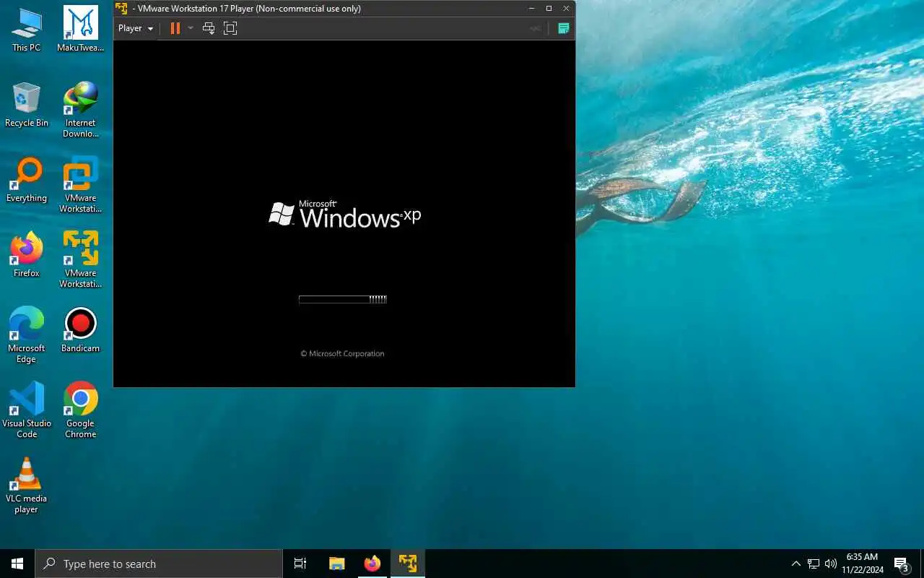
Task: Click inside the Windows XP boot screen
Action: pyautogui.click(x=344, y=214)
